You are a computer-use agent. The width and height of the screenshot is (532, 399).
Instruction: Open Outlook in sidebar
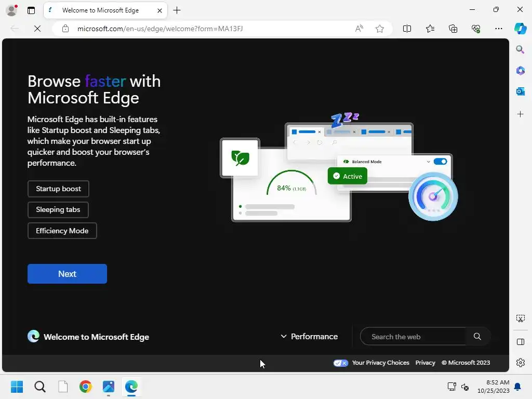pyautogui.click(x=521, y=91)
